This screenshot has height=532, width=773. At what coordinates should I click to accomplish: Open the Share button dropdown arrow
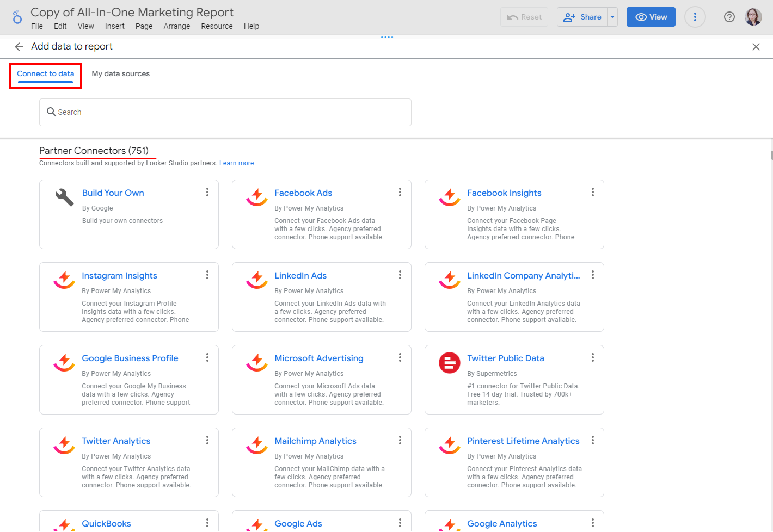point(612,17)
